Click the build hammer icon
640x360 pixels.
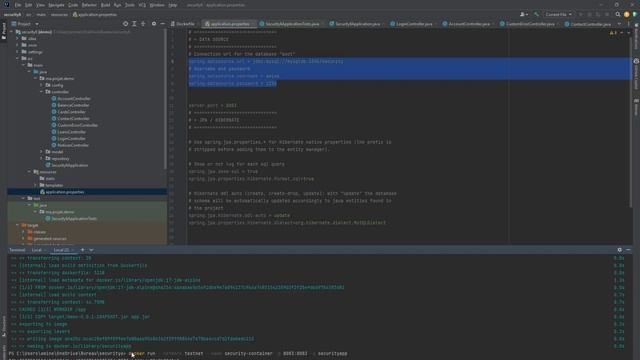(x=537, y=14)
